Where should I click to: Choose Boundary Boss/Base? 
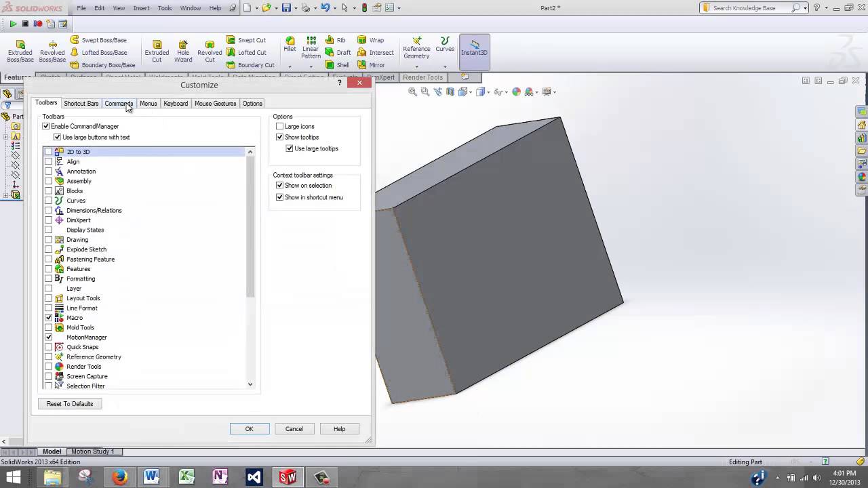pos(102,65)
